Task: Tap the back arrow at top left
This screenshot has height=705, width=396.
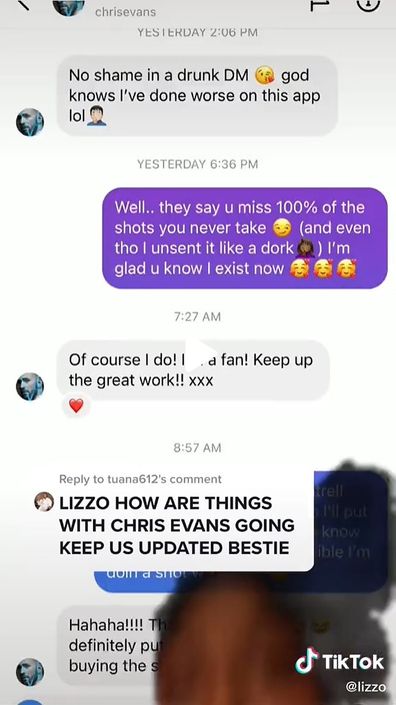Action: tap(22, 4)
